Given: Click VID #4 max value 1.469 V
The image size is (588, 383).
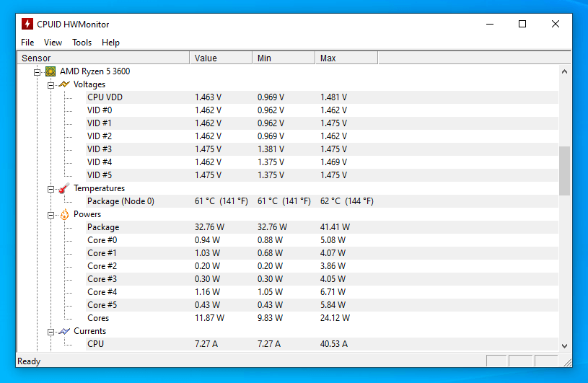Looking at the screenshot, I should point(334,162).
